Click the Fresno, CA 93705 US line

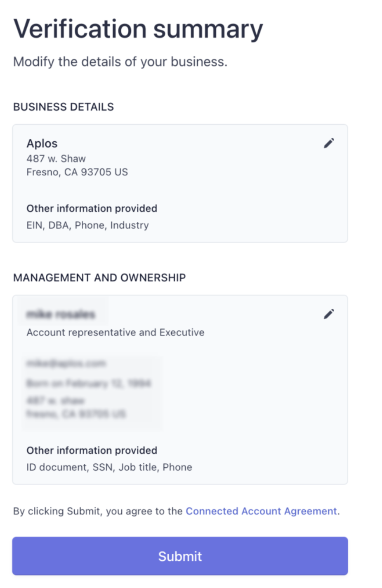click(x=77, y=172)
